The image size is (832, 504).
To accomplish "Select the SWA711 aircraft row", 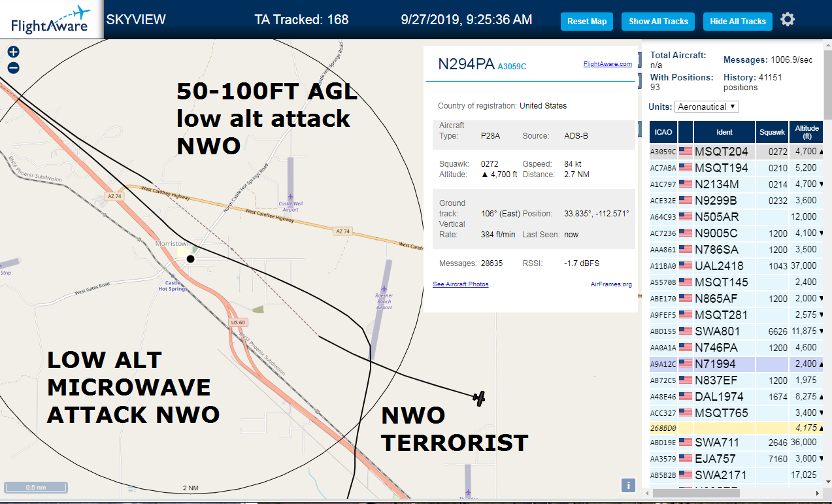I will [x=737, y=443].
